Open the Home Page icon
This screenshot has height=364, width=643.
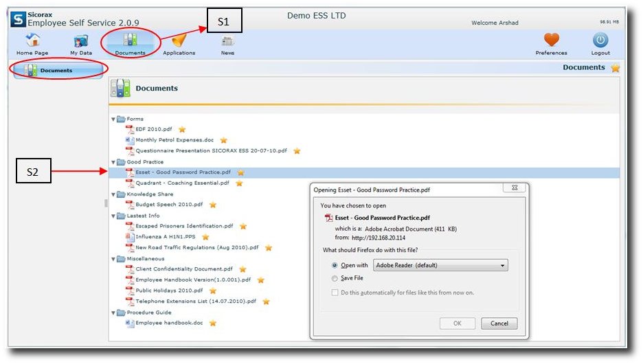[x=32, y=42]
